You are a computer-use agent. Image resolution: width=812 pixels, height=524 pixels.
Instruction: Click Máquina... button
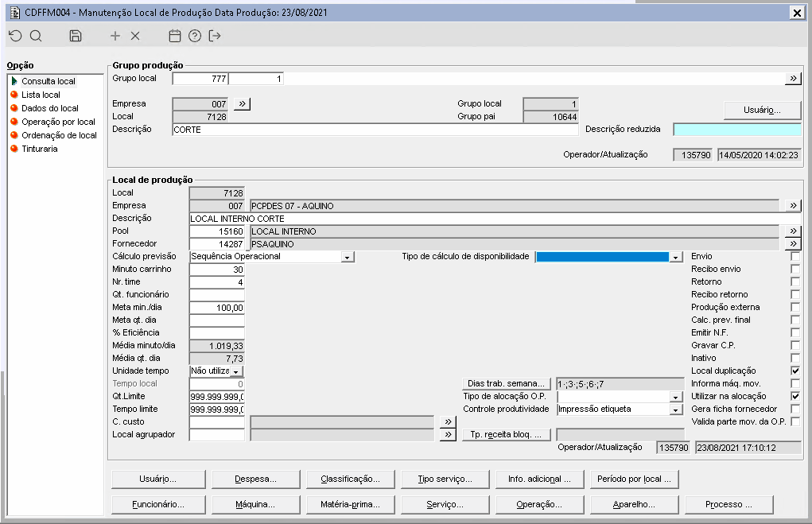(256, 504)
